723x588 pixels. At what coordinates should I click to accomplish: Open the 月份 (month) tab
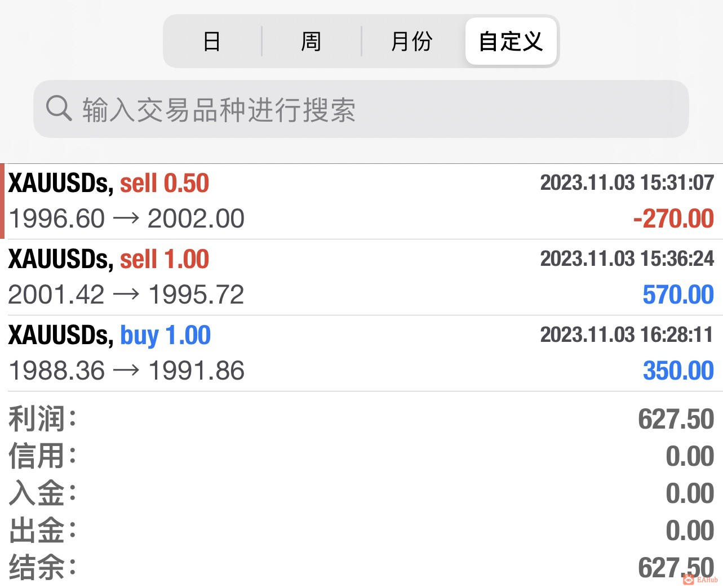click(411, 42)
